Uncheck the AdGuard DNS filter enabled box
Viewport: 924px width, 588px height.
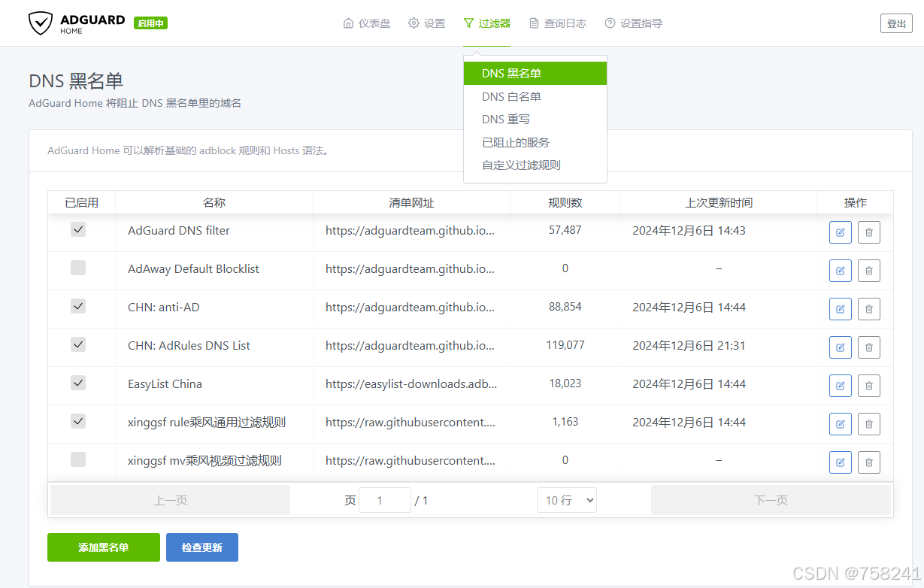pyautogui.click(x=78, y=229)
